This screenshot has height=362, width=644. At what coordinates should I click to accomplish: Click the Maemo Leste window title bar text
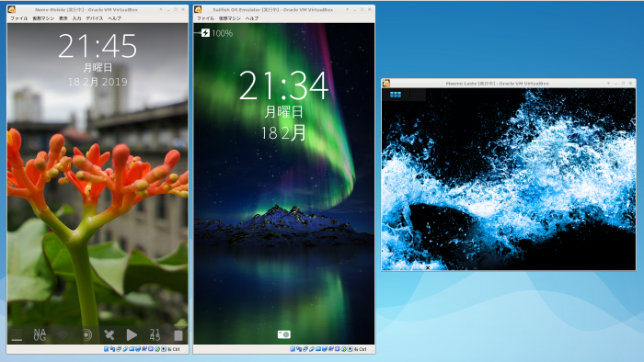[x=498, y=84]
